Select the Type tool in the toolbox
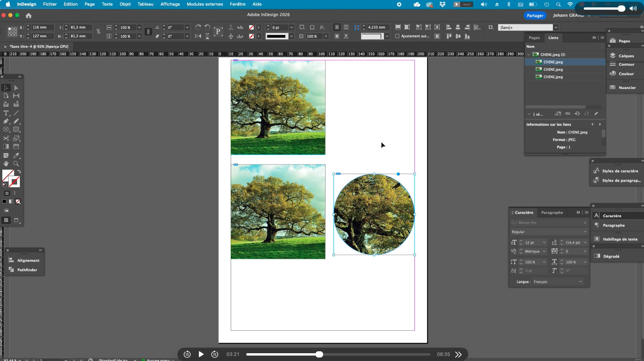This screenshot has width=644, height=361. coord(6,113)
